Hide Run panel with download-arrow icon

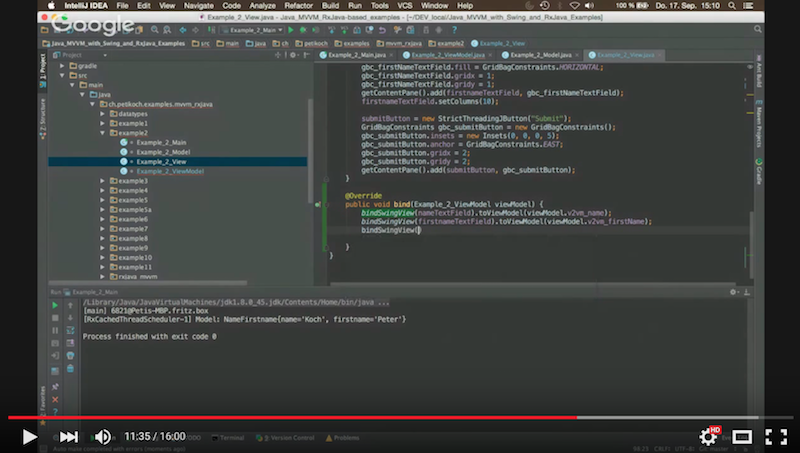[746, 292]
